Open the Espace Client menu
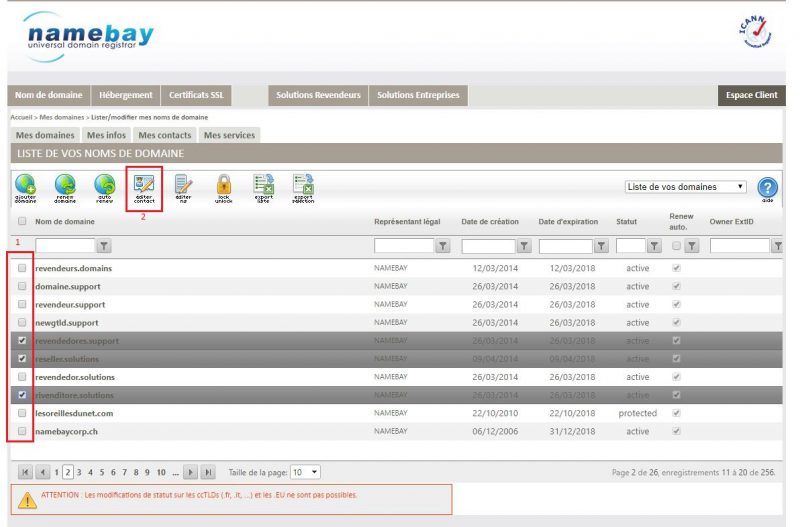The height and width of the screenshot is (527, 800). point(752,95)
